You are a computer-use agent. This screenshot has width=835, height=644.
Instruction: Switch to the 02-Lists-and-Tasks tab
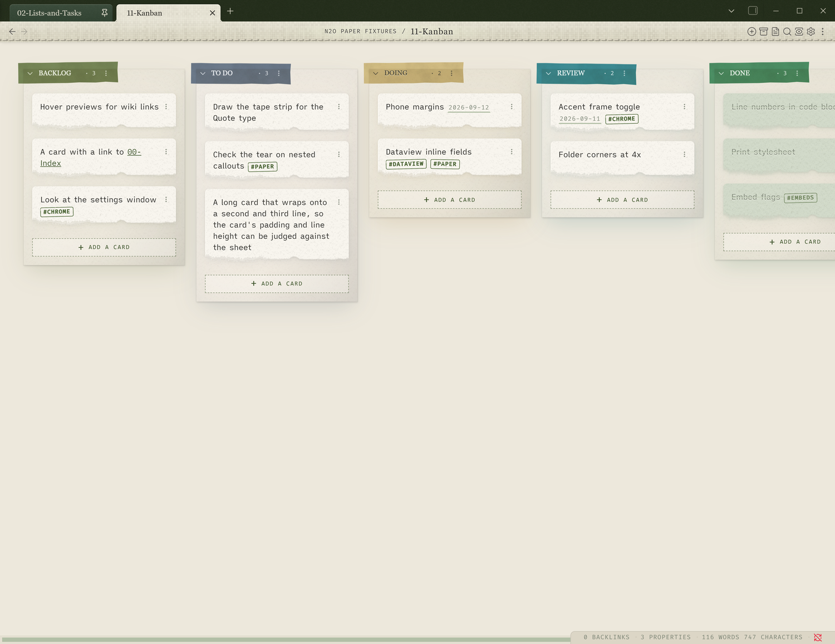tap(61, 13)
